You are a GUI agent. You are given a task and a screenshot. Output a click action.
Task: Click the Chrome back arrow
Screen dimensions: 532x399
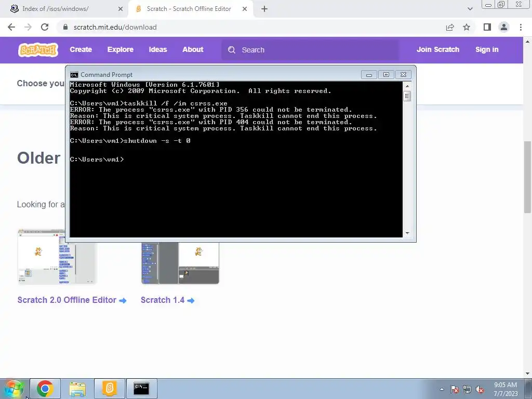pyautogui.click(x=11, y=27)
